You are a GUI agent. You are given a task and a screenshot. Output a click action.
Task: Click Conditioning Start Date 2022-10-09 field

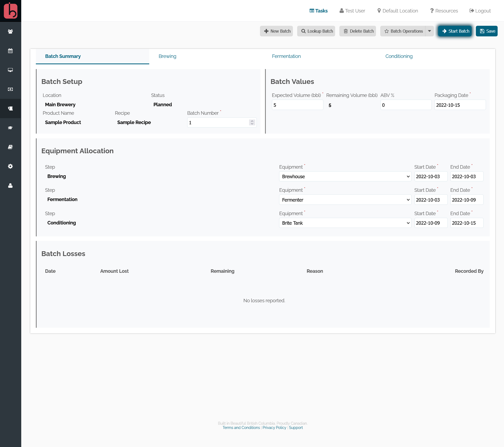coord(431,223)
